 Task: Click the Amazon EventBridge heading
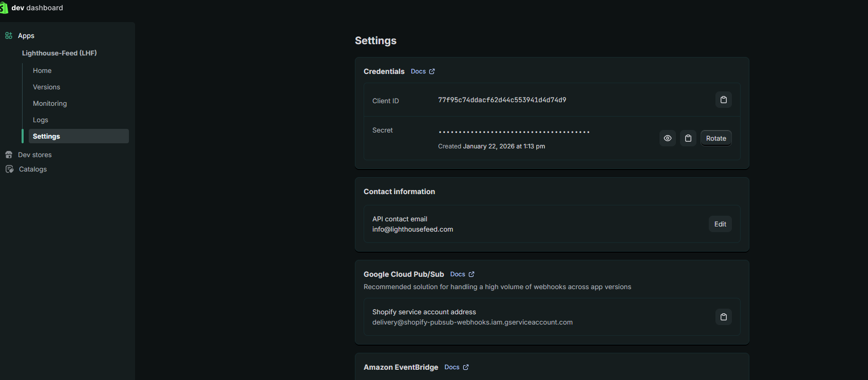401,367
